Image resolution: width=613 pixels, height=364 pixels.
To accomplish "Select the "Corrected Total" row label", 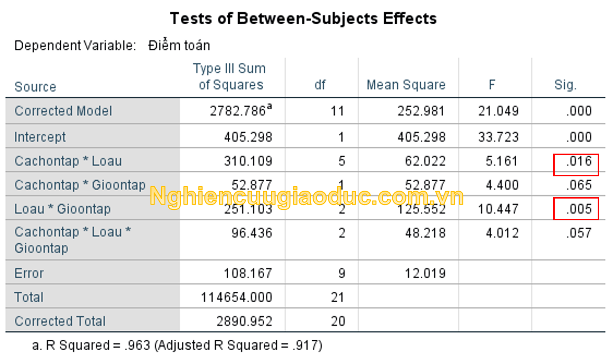I will point(60,322).
